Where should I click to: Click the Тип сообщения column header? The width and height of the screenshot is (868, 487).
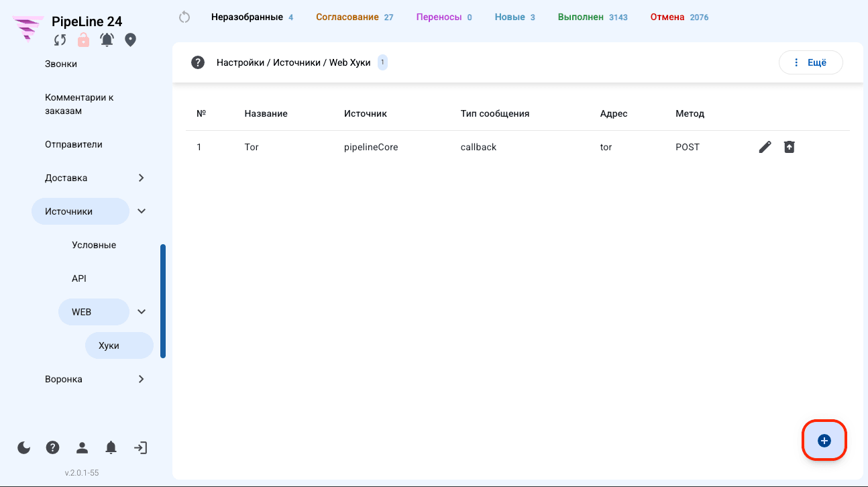point(495,113)
